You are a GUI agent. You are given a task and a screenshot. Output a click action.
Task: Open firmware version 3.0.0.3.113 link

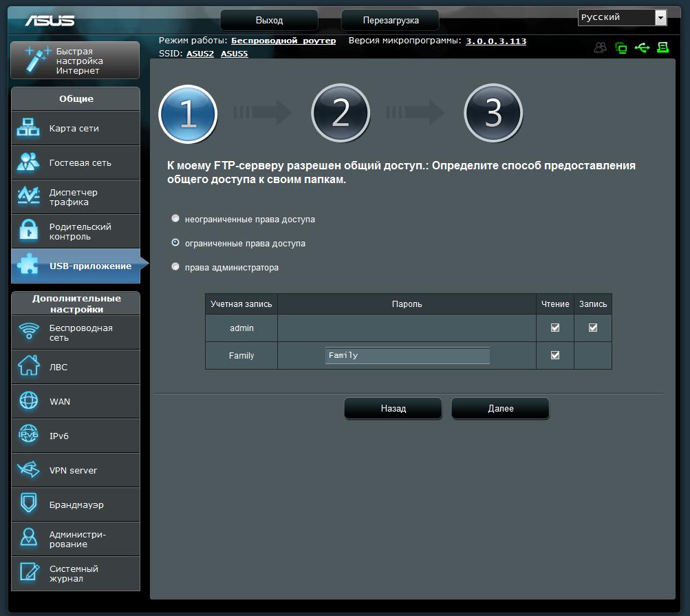pyautogui.click(x=496, y=41)
